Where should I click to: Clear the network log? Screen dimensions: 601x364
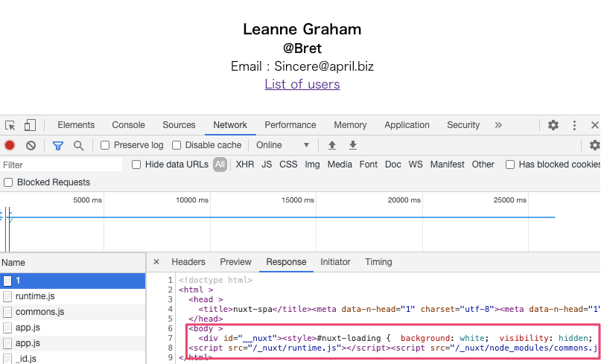31,145
